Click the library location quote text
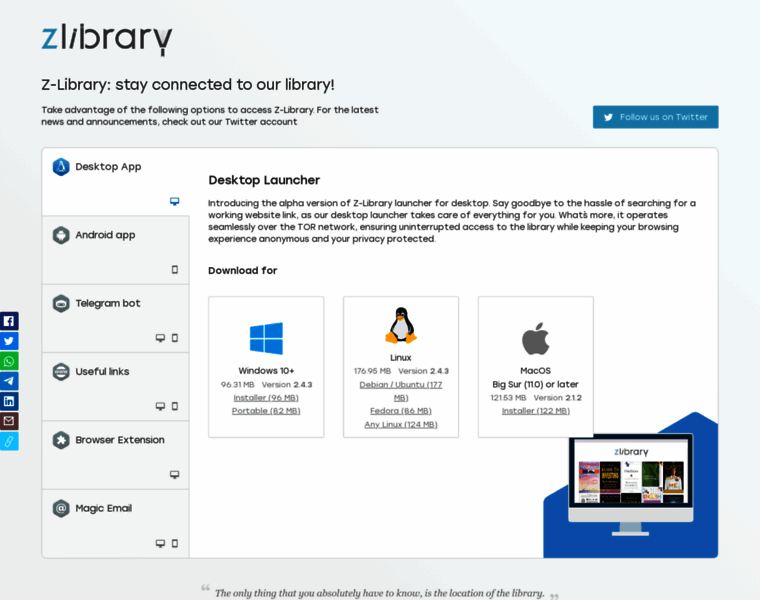Viewport: 760px width, 600px height. pyautogui.click(x=380, y=593)
